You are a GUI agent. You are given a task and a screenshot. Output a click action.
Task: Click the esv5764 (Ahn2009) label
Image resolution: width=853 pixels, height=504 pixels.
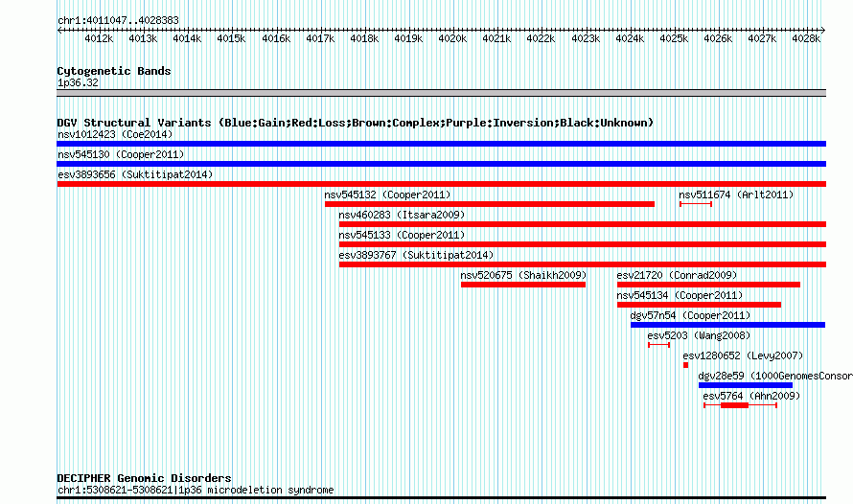[x=751, y=396]
